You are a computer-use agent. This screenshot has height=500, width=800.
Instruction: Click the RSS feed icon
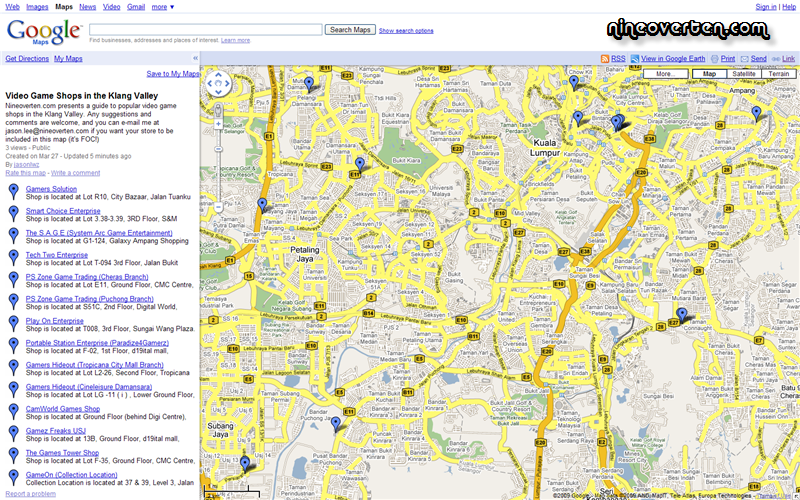point(605,59)
